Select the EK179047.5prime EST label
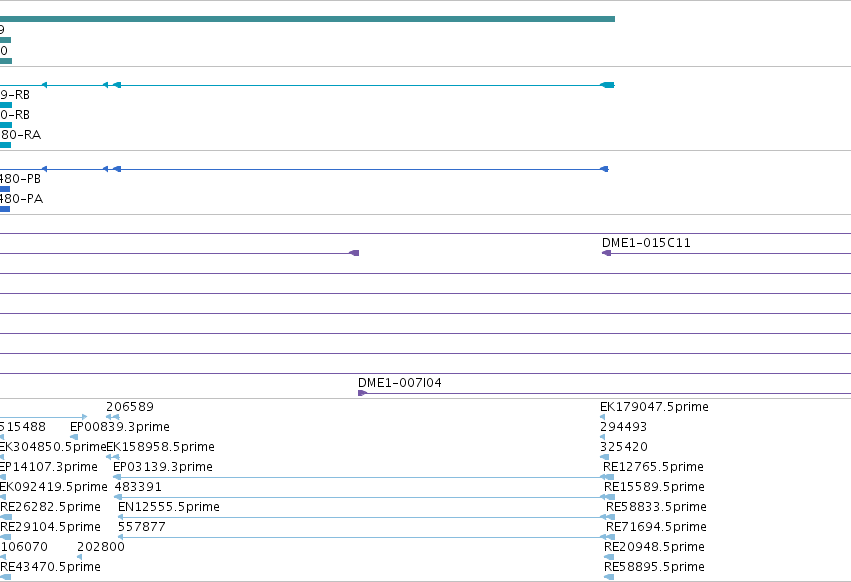Image resolution: width=851 pixels, height=582 pixels. (x=654, y=407)
